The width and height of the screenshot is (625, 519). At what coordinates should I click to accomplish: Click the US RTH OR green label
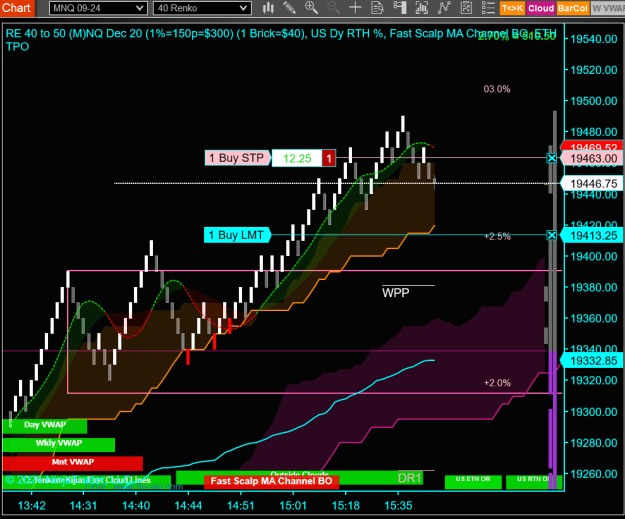[533, 481]
